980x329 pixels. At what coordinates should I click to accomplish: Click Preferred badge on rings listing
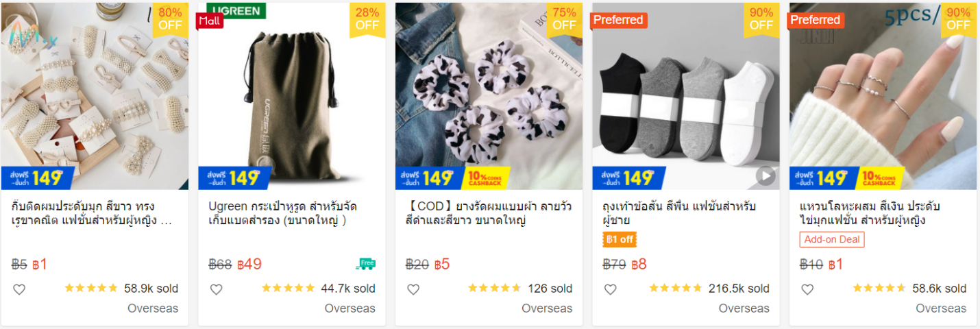pyautogui.click(x=816, y=20)
